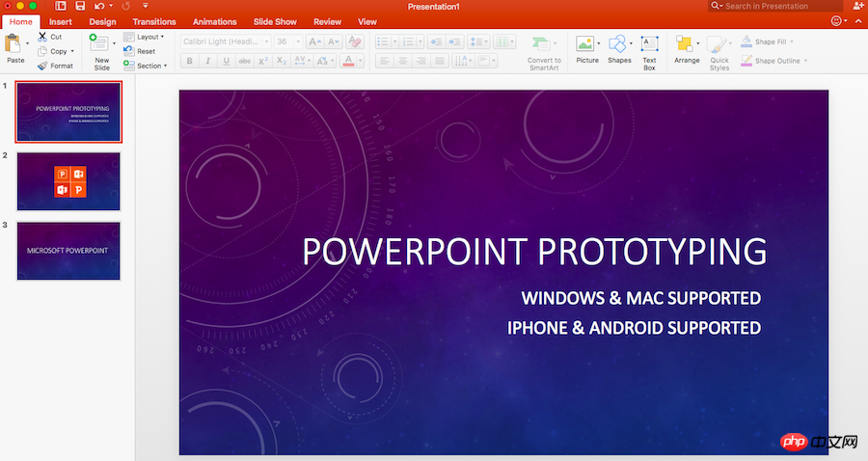Reset the slide layout
868x461 pixels.
coord(140,51)
